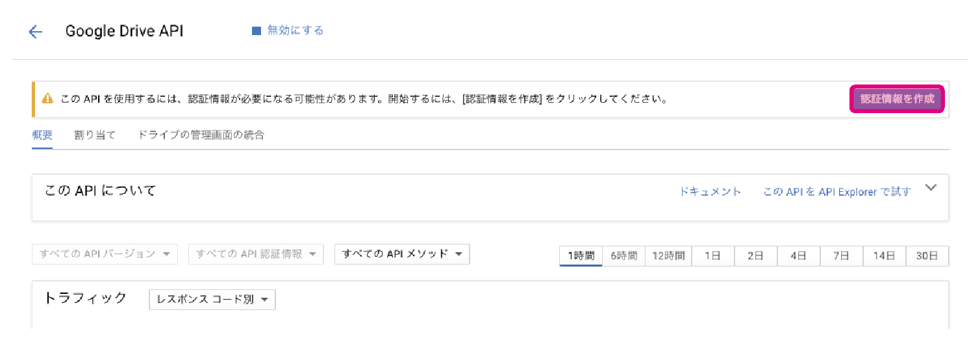
Task: Click the blue square stop icon next to 無効にする
Action: coord(256,31)
